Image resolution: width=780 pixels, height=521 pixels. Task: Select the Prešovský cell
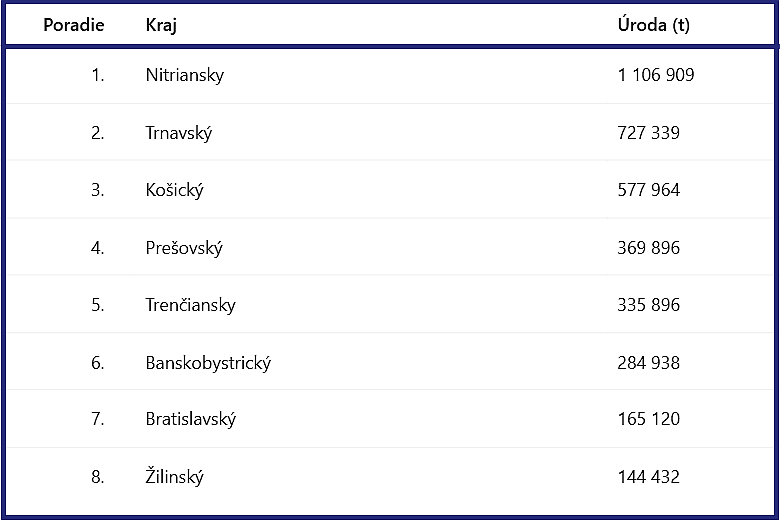[184, 248]
